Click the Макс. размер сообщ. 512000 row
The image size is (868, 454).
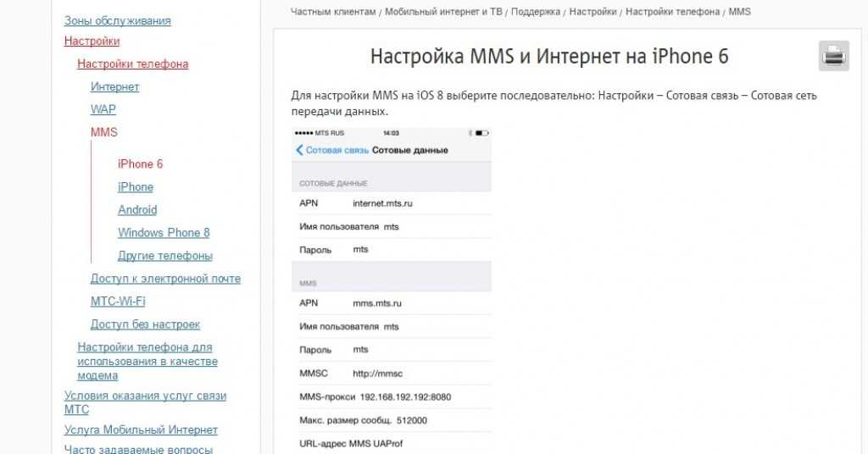392,420
